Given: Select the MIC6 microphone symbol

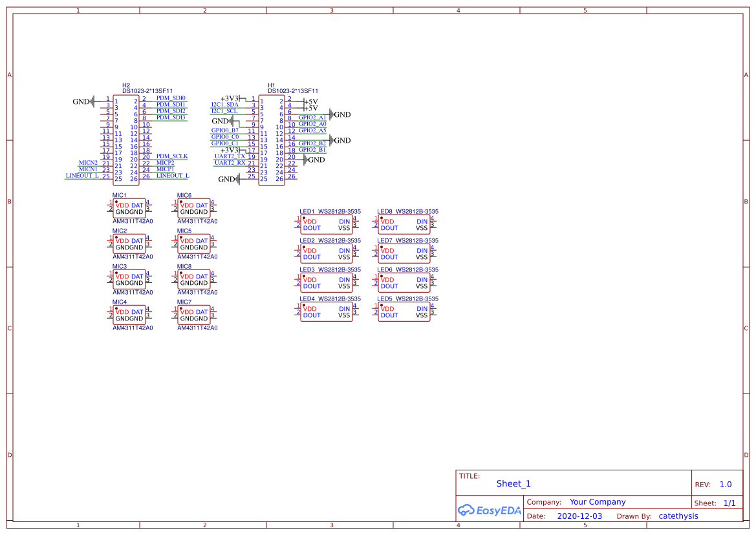Looking at the screenshot, I should pos(194,209).
